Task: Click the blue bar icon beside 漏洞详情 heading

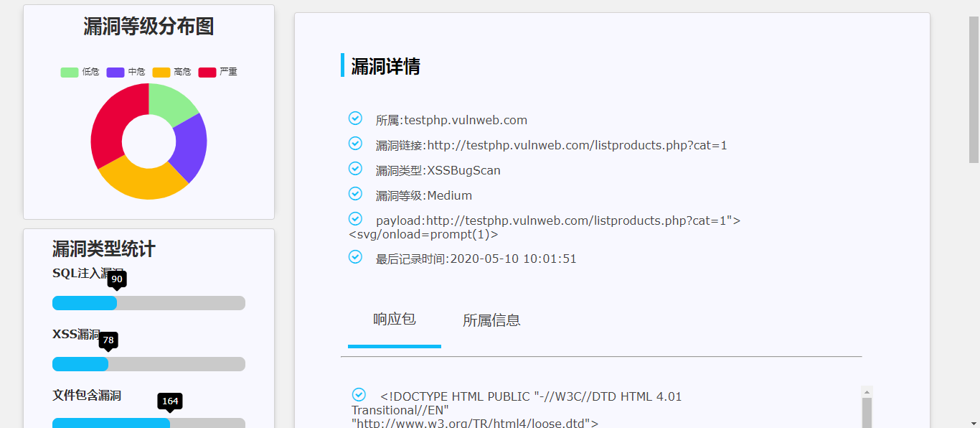Action: (342, 66)
